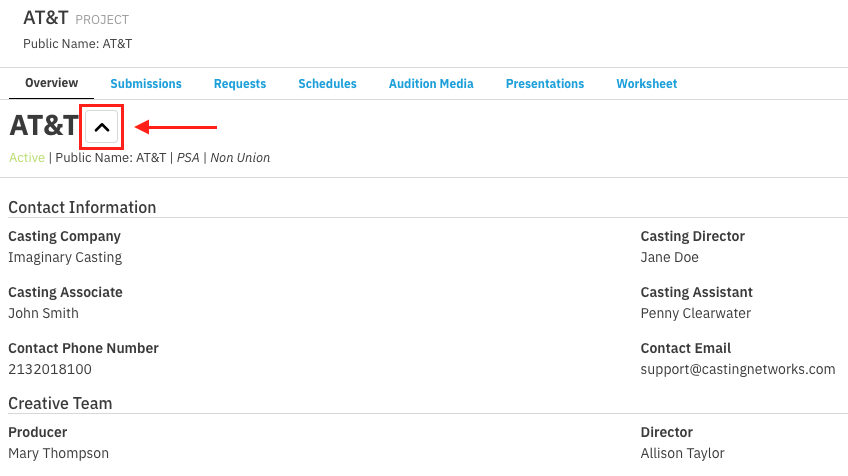Click the Imaginary Casting company name
The height and width of the screenshot is (476, 848).
tap(65, 257)
